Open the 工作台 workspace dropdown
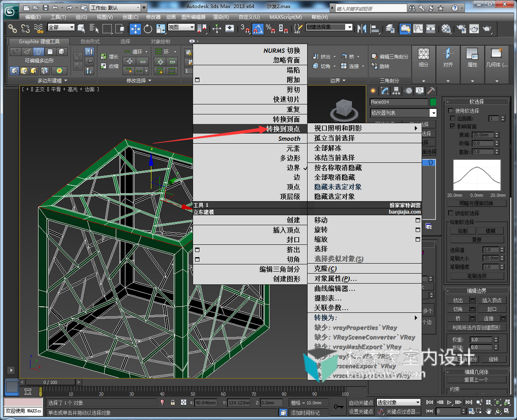Image resolution: width=517 pixels, height=420 pixels. tap(115, 7)
